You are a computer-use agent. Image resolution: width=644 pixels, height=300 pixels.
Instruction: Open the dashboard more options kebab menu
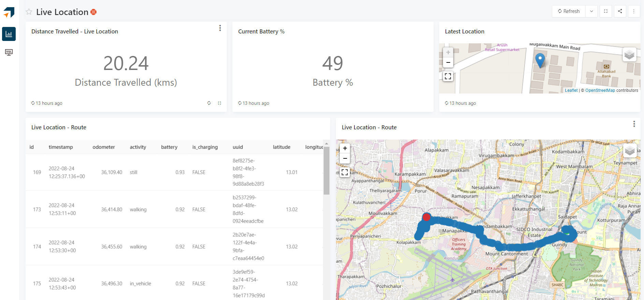click(x=634, y=11)
